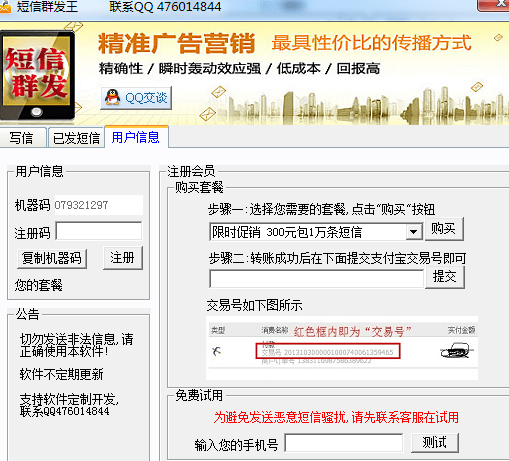Open the QQ交谈 chat button
Screen dimensions: 509x461
coord(136,98)
